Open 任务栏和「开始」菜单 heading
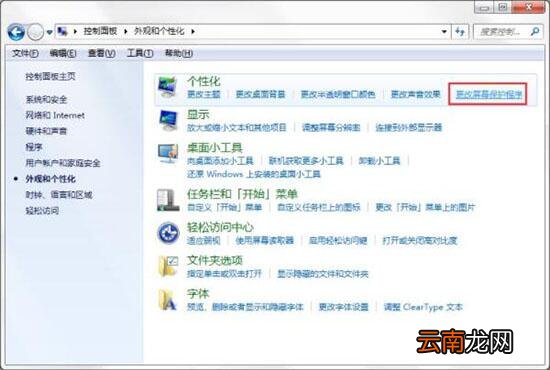The height and width of the screenshot is (370, 550). [242, 194]
